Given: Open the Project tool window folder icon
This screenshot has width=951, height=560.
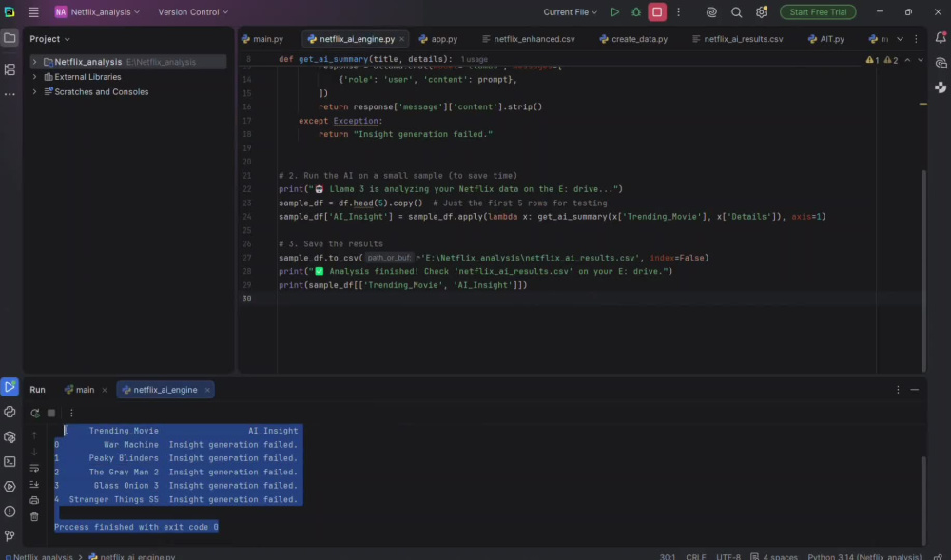Looking at the screenshot, I should (x=10, y=38).
